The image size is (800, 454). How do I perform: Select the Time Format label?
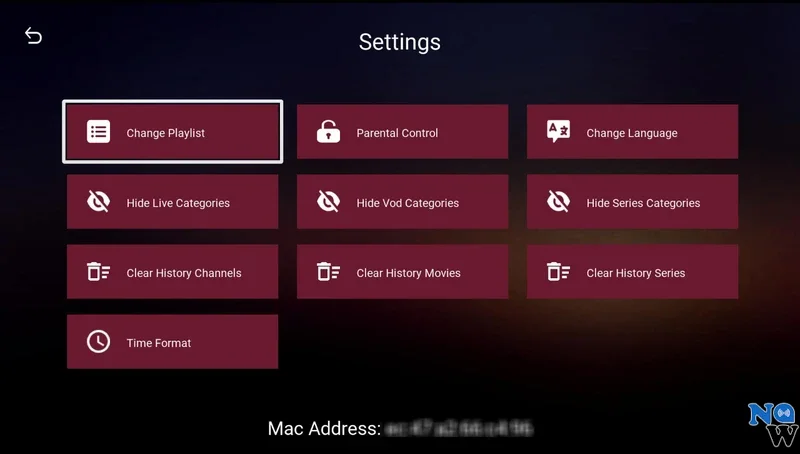coord(158,343)
